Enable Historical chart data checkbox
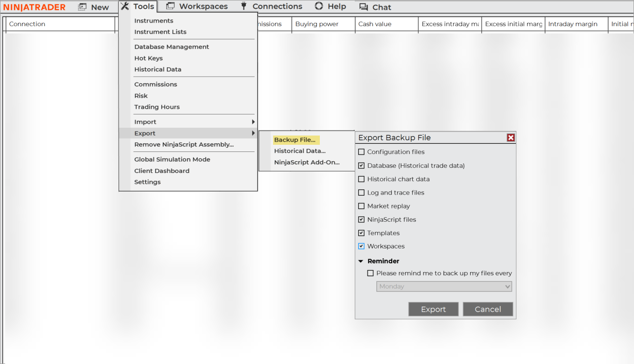The width and height of the screenshot is (634, 364). coord(361,179)
